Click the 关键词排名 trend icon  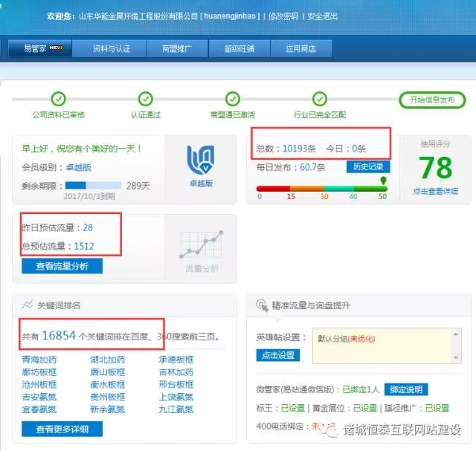(x=28, y=305)
